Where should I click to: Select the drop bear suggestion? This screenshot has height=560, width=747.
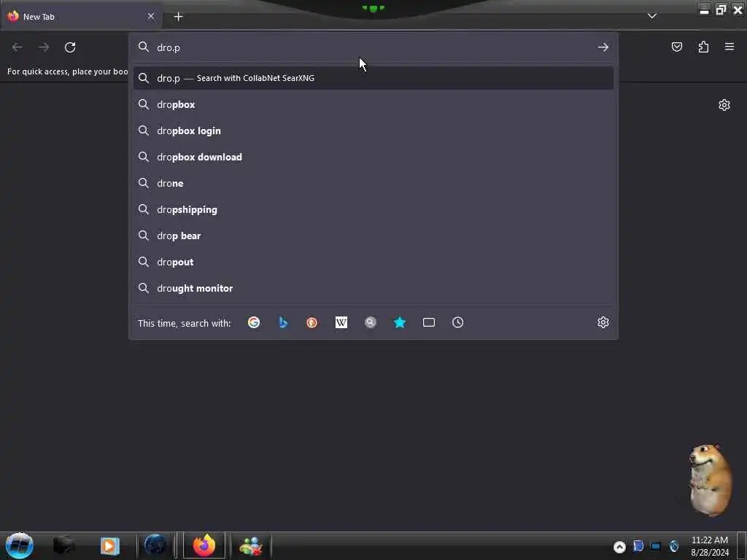coord(373,236)
